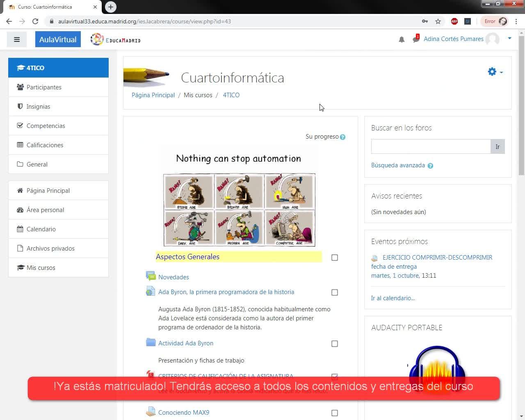Tick the Conociendo MAX9 completion checkbox

click(335, 413)
